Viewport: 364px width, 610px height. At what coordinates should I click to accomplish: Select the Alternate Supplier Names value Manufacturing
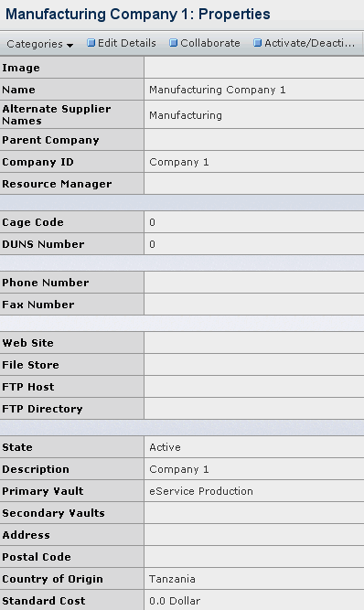(x=186, y=115)
